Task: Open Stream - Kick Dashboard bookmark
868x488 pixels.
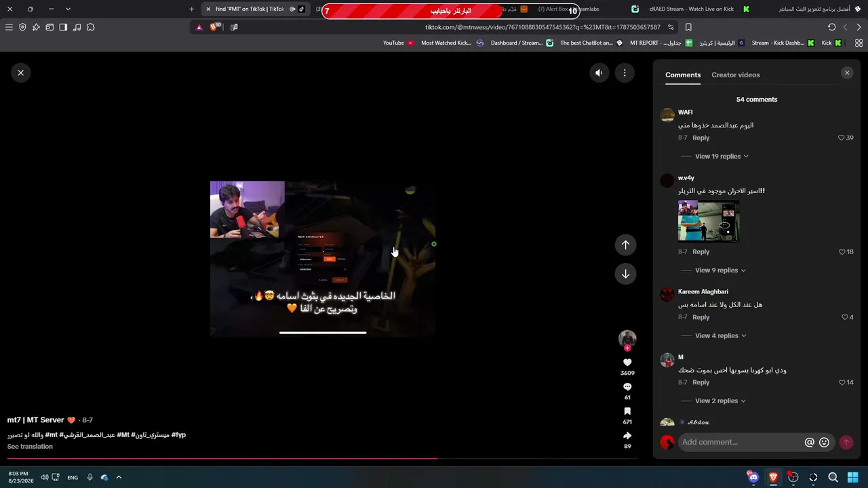Action: (783, 43)
